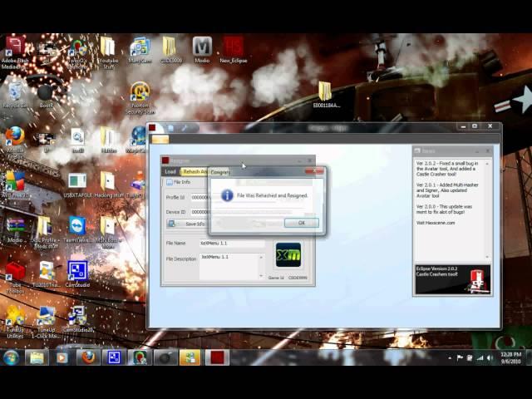This screenshot has width=532, height=399.
Task: Click the File Name field XeXMenu 1.1
Action: click(x=232, y=244)
